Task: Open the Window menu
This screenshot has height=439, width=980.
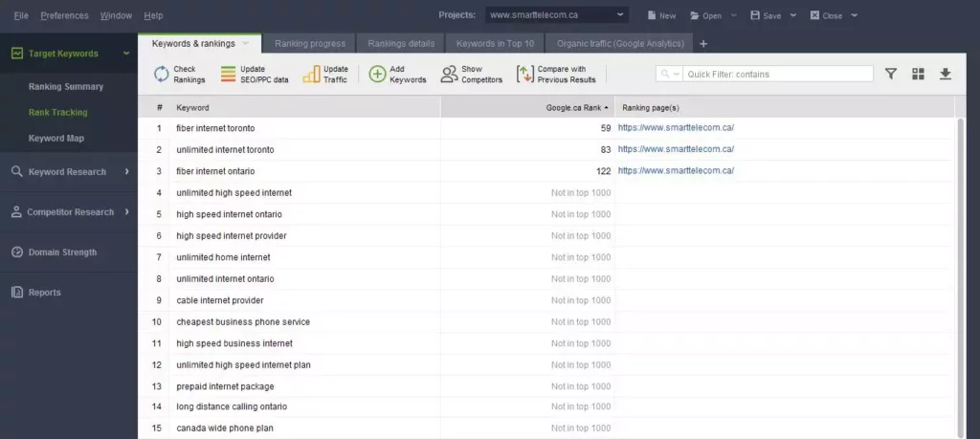Action: point(116,15)
